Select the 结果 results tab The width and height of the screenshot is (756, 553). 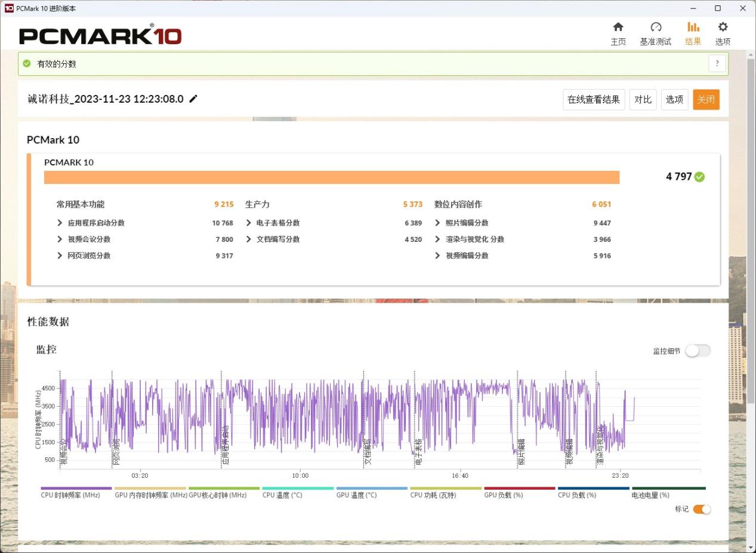pos(693,33)
